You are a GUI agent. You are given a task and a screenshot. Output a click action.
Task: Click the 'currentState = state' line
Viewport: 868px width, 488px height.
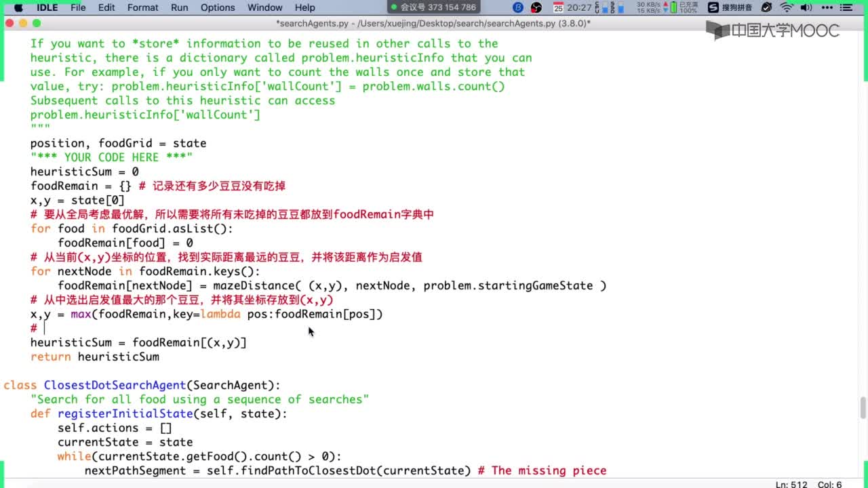click(x=125, y=442)
